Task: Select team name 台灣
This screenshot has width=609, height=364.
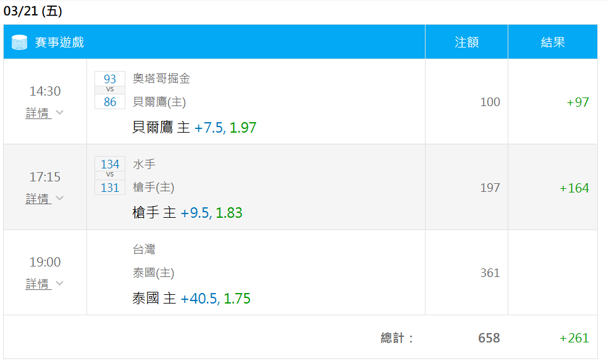Action: [144, 249]
